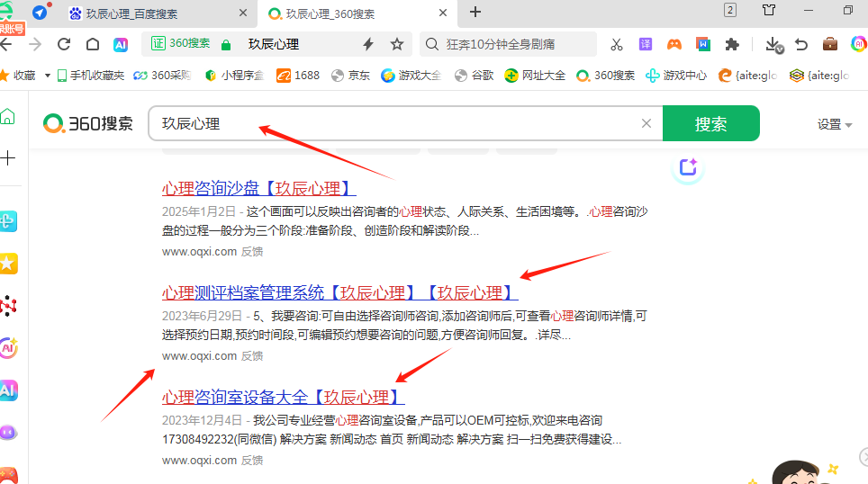Click the 证 360搜索 site certificate badge
868x484 pixels.
tap(181, 44)
